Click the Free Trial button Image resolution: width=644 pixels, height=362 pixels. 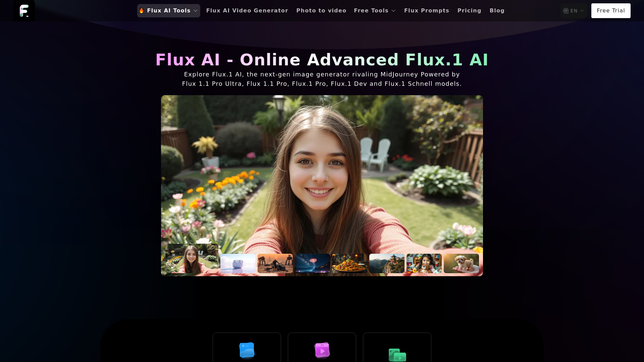click(611, 10)
